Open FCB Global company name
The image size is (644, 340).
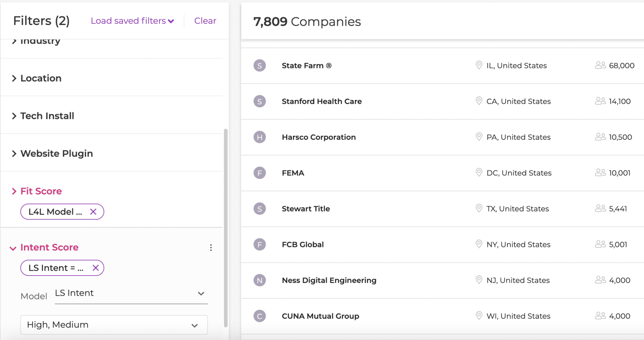coord(303,245)
